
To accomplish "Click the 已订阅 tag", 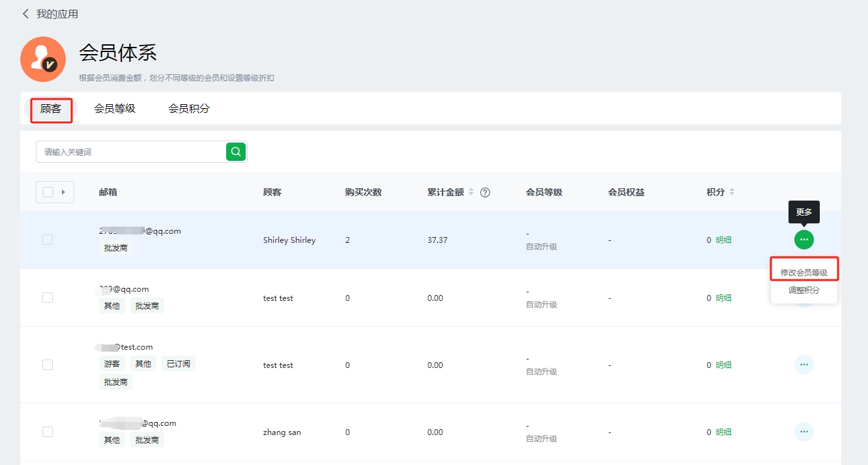I will click(x=179, y=363).
